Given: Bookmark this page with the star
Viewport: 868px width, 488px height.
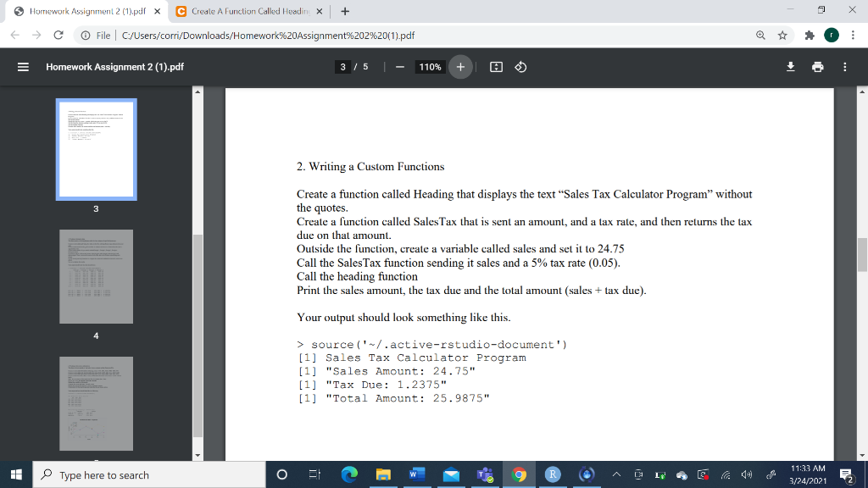Looking at the screenshot, I should [782, 36].
